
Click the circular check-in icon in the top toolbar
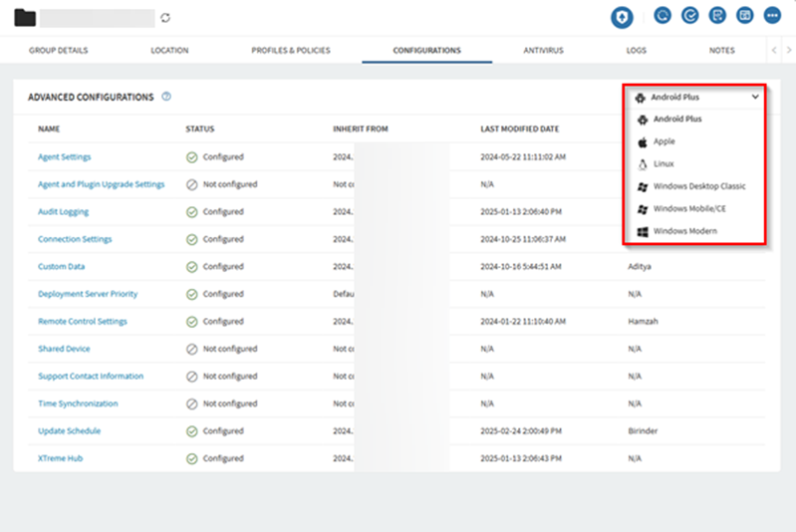point(689,16)
